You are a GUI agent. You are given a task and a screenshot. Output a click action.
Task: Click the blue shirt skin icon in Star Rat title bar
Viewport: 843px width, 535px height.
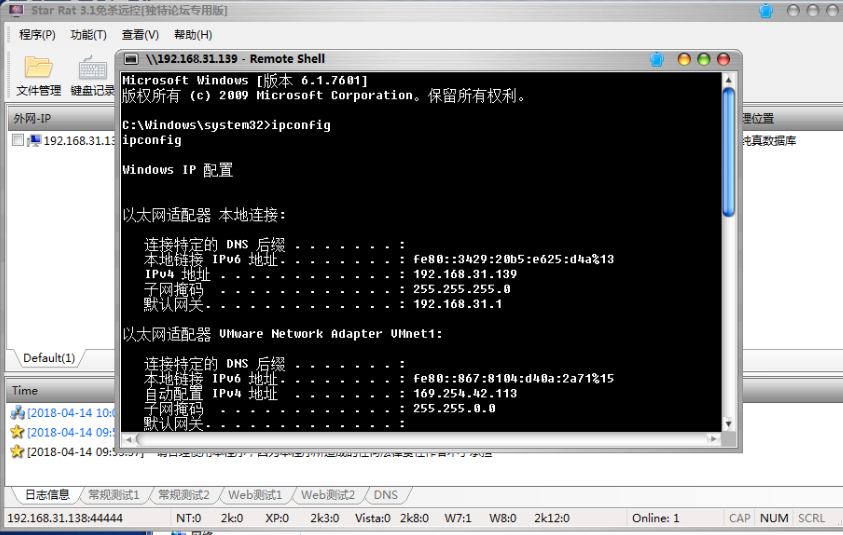point(766,10)
